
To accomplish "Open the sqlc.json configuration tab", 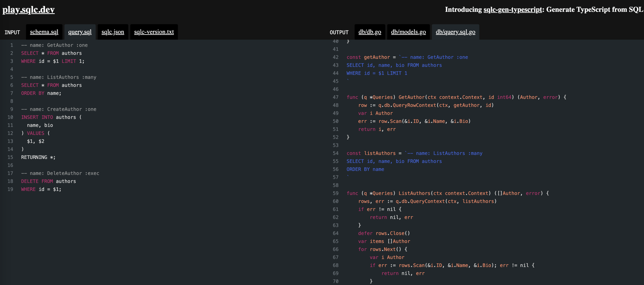I will (113, 32).
